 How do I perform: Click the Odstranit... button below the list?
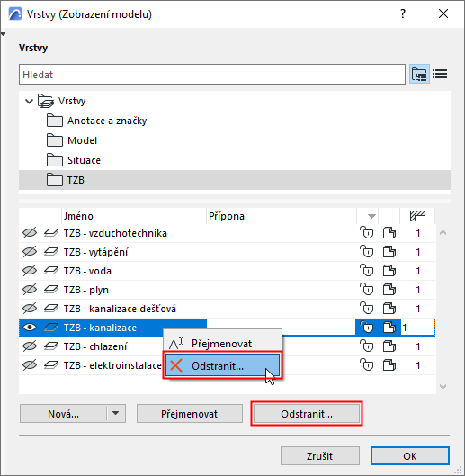pos(307,414)
